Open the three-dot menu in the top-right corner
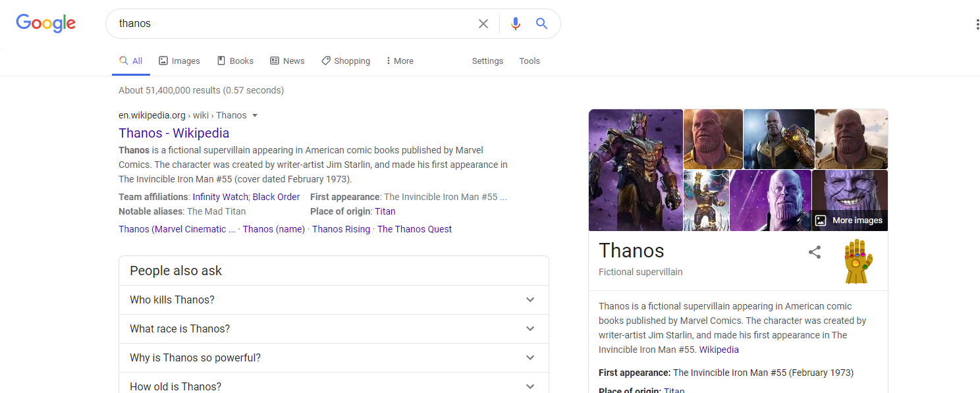This screenshot has height=393, width=980. point(977,24)
